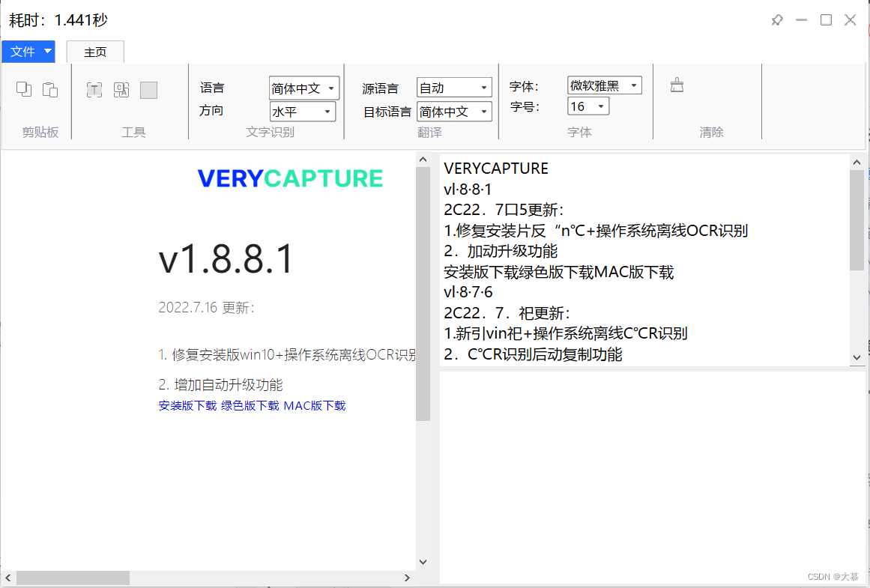This screenshot has height=588, width=870.
Task: Click the OCR text pane scroll up arrow
Action: [857, 163]
